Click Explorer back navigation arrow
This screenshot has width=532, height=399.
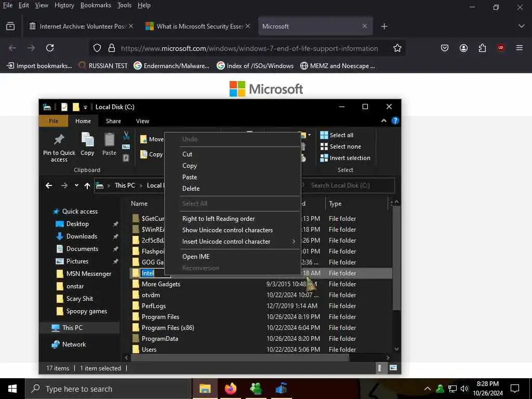pos(49,185)
